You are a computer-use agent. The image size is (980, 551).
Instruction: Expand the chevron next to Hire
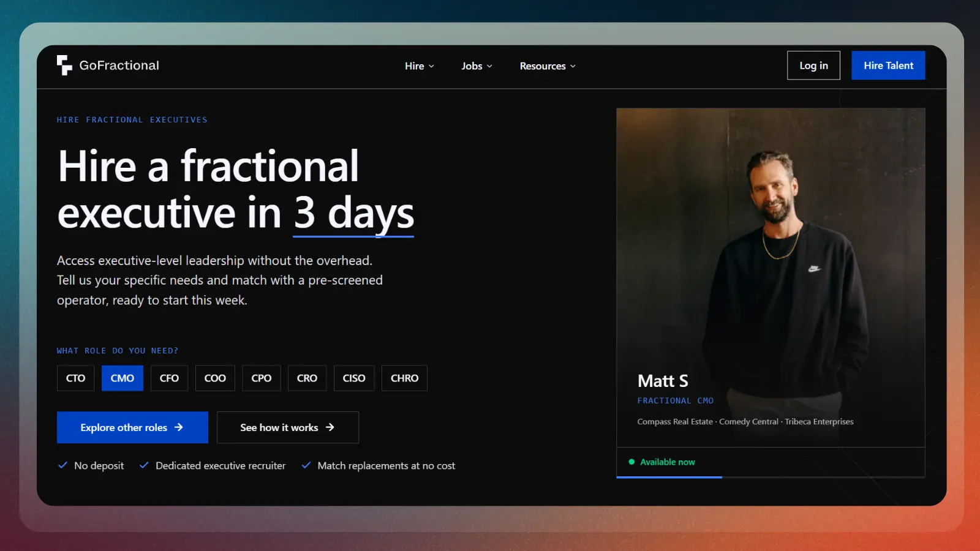pos(431,66)
